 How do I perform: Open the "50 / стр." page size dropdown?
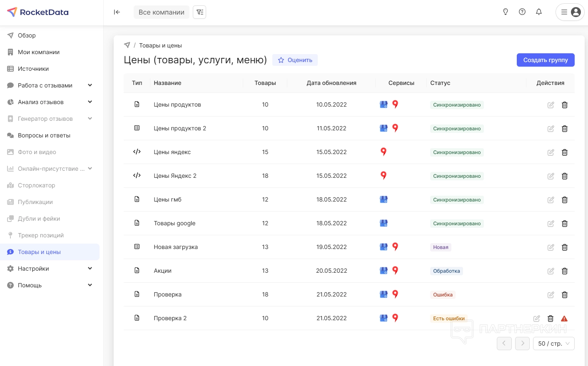(553, 344)
